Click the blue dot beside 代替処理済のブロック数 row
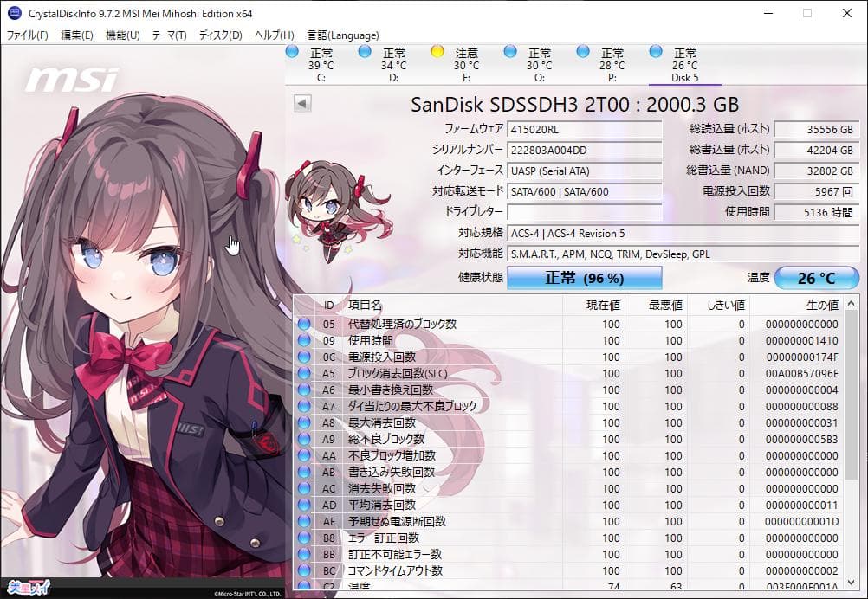This screenshot has width=868, height=599. 304,325
